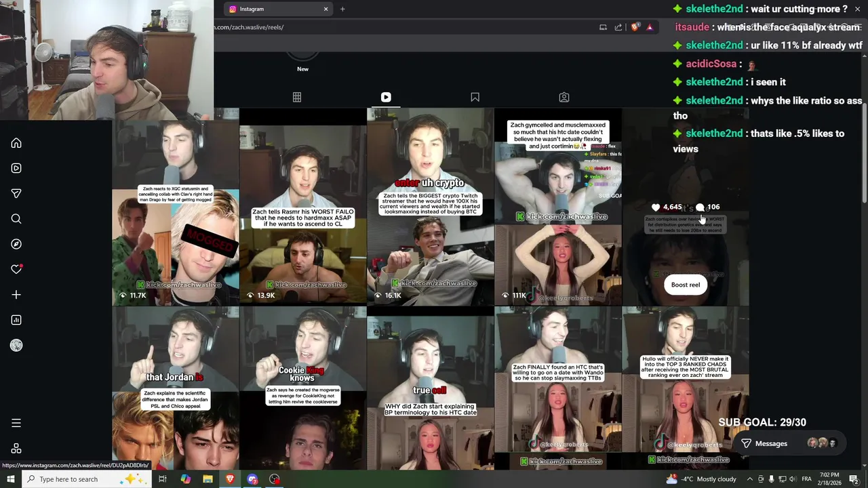This screenshot has width=868, height=488.
Task: Open the weather widget Mostly cloudy
Action: point(701,479)
